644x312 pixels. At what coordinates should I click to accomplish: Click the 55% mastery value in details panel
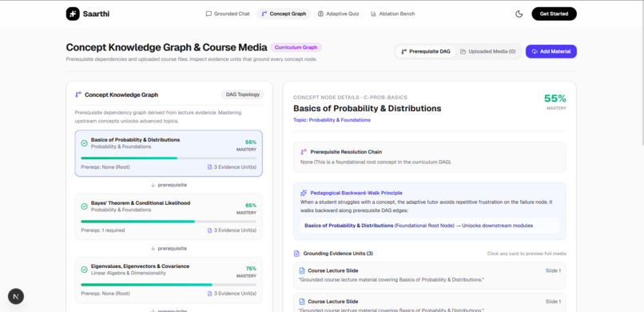[555, 98]
